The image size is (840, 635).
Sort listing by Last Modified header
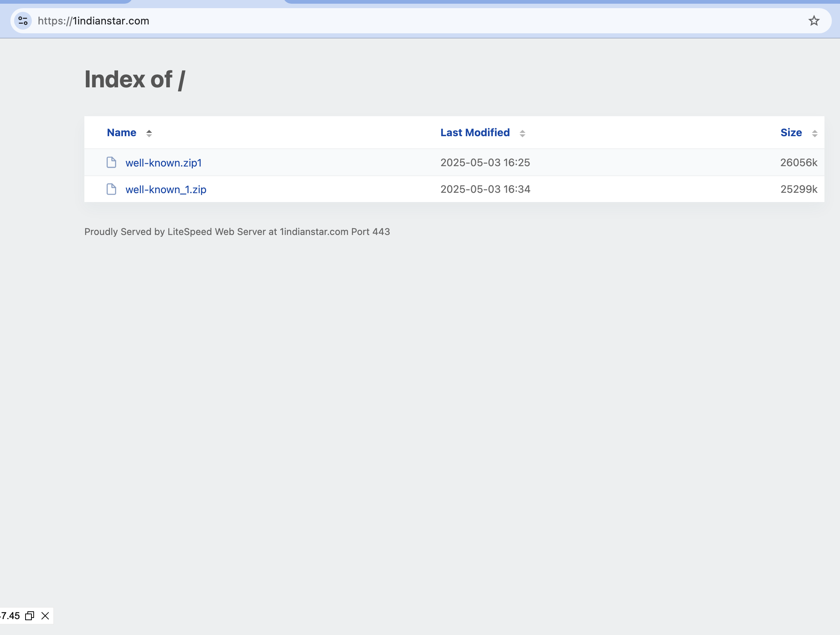coord(475,132)
